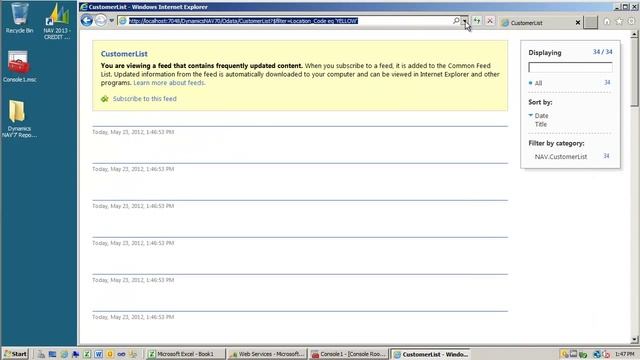Click the CustomerList feed heading
Image resolution: width=640 pixels, height=360 pixels.
124,54
